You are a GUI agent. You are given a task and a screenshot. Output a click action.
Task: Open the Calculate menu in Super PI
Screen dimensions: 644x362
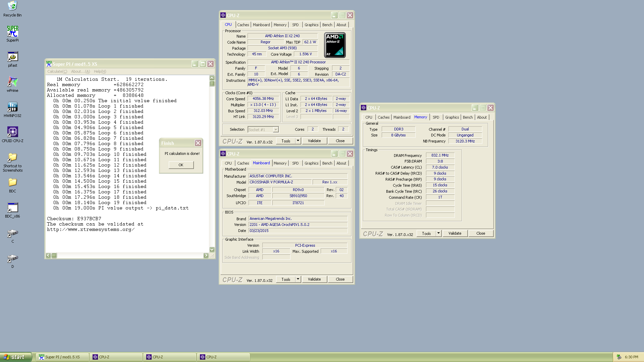pyautogui.click(x=57, y=71)
